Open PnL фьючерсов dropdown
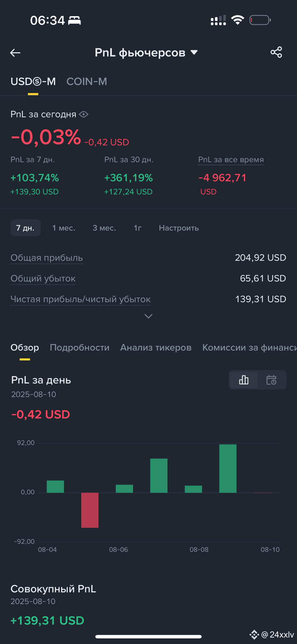The height and width of the screenshot is (644, 297). (x=146, y=52)
